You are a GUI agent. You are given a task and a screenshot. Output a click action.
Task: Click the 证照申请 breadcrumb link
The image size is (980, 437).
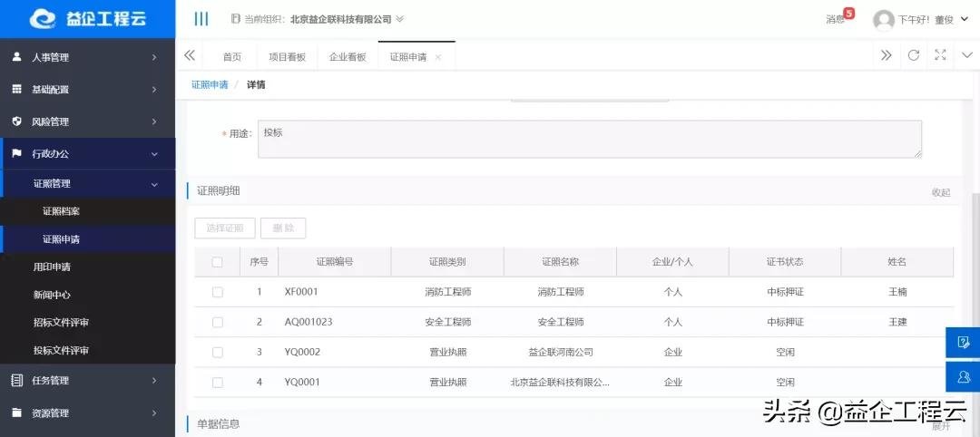(210, 84)
